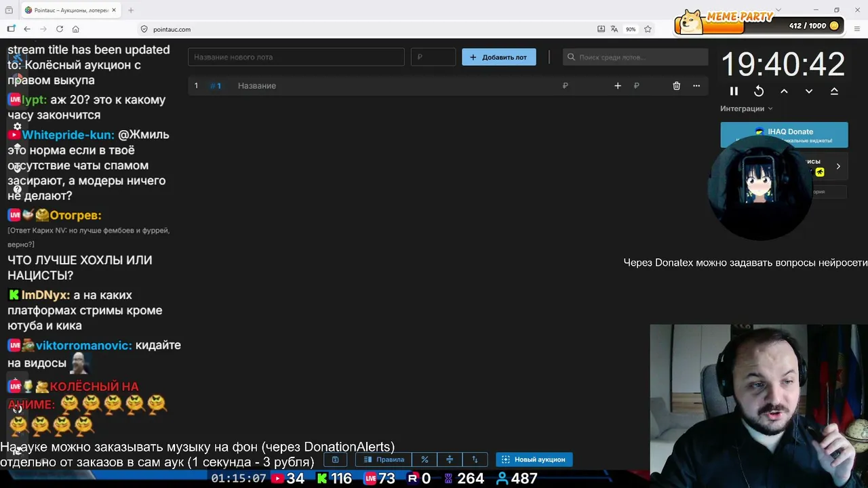
Task: Click the browser back arrow
Action: click(27, 29)
